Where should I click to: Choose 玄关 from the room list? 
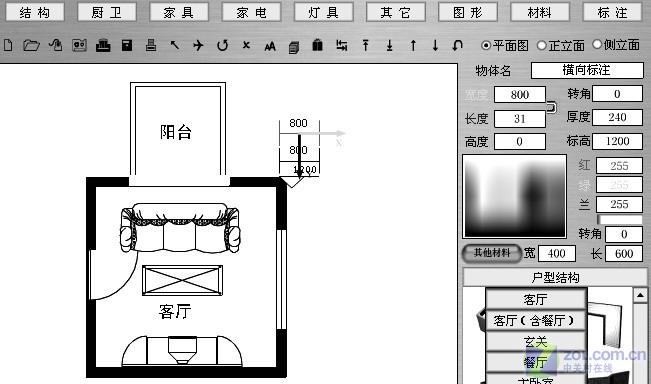[x=536, y=342]
